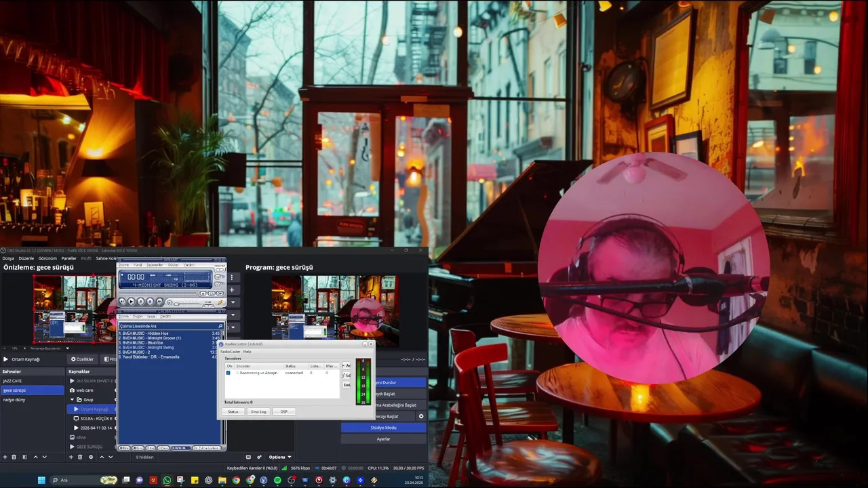Add a quick transition with plus button

[231, 290]
